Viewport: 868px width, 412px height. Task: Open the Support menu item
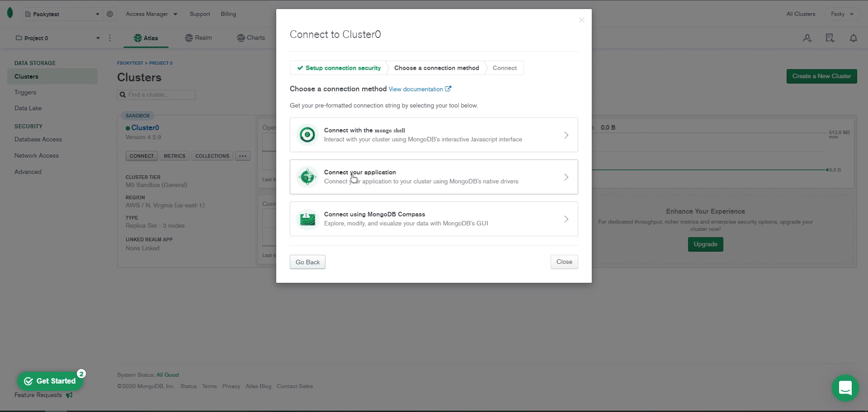(200, 14)
